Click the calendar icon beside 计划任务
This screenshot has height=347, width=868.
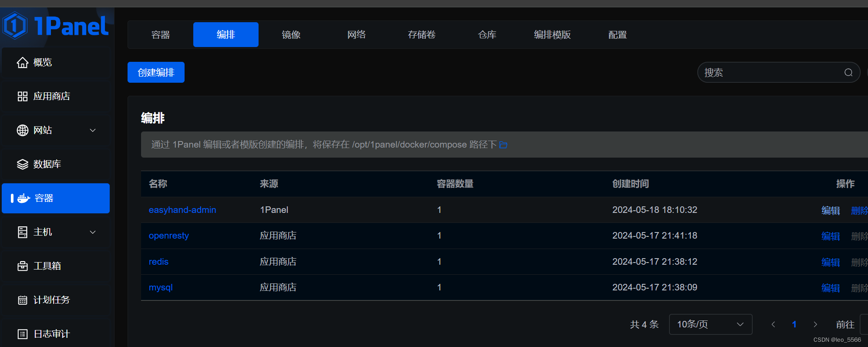click(x=23, y=300)
